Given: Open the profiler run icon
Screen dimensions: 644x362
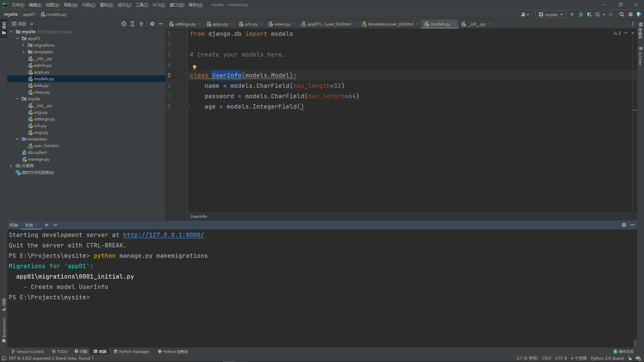Looking at the screenshot, I should 598,14.
